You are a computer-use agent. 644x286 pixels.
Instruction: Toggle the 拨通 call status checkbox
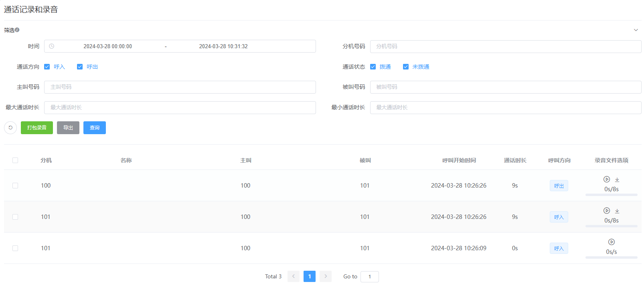[x=373, y=67]
